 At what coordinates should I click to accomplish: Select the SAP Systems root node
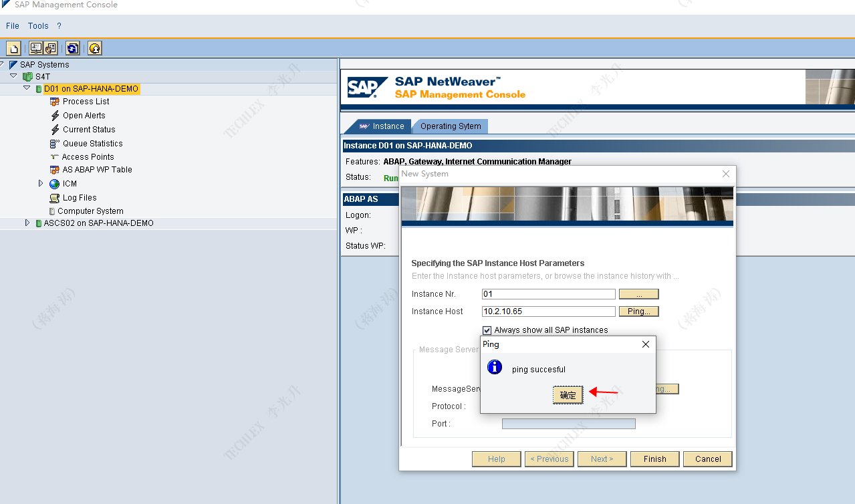point(44,65)
